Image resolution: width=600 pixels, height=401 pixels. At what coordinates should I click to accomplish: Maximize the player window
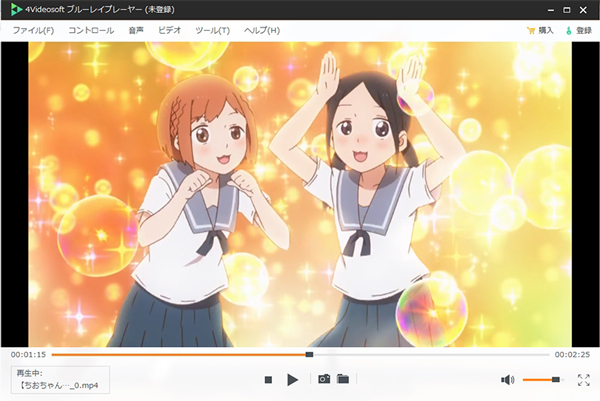point(567,10)
